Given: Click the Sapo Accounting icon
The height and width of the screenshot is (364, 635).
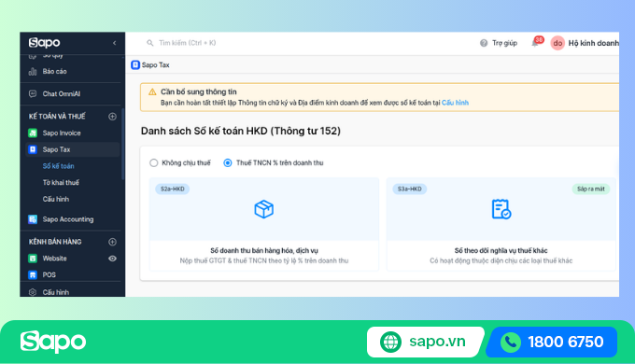Looking at the screenshot, I should click(33, 219).
